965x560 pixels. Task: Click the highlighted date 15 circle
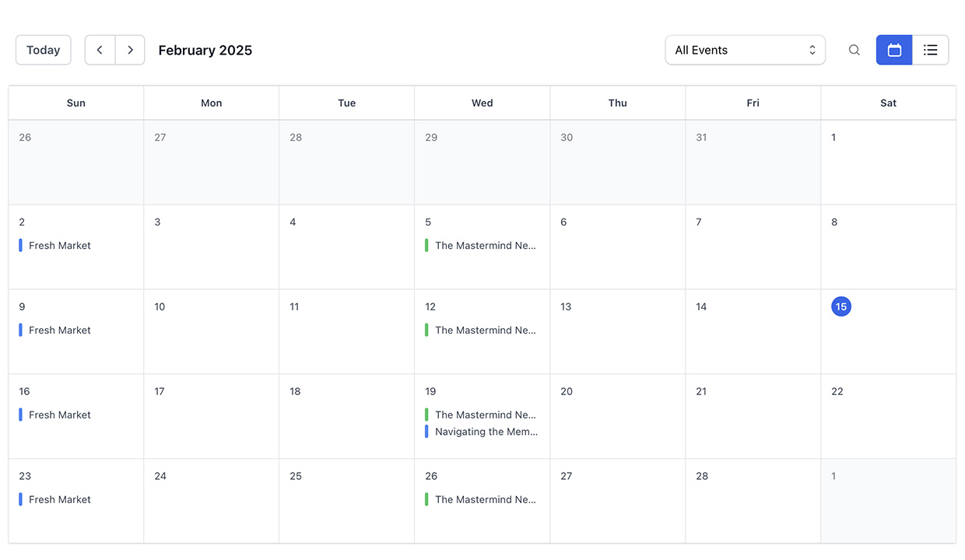(841, 306)
